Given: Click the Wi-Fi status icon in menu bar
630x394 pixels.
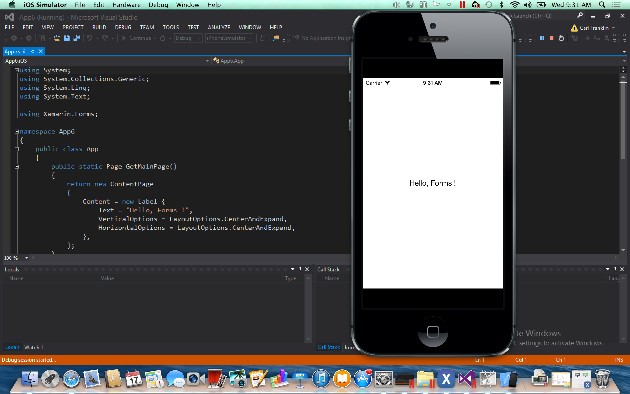Looking at the screenshot, I should pos(515,4).
